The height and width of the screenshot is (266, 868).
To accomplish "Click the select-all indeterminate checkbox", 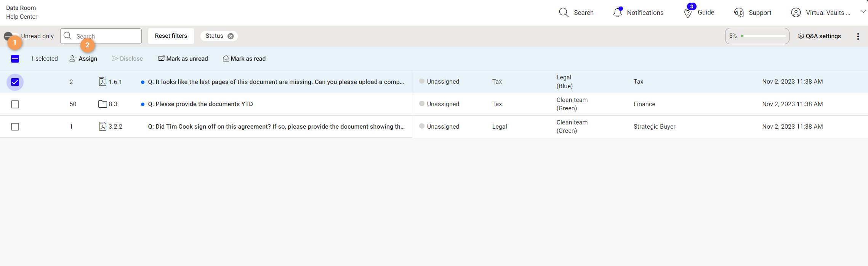I will point(15,59).
